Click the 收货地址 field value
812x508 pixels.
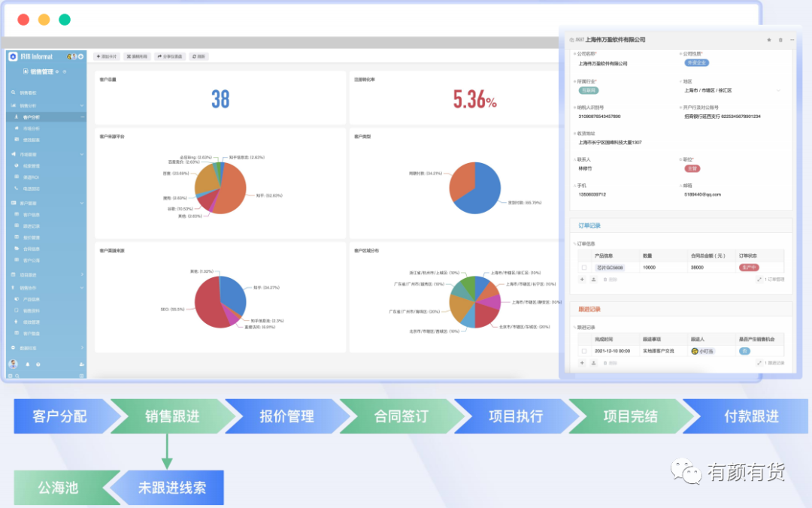(610, 143)
